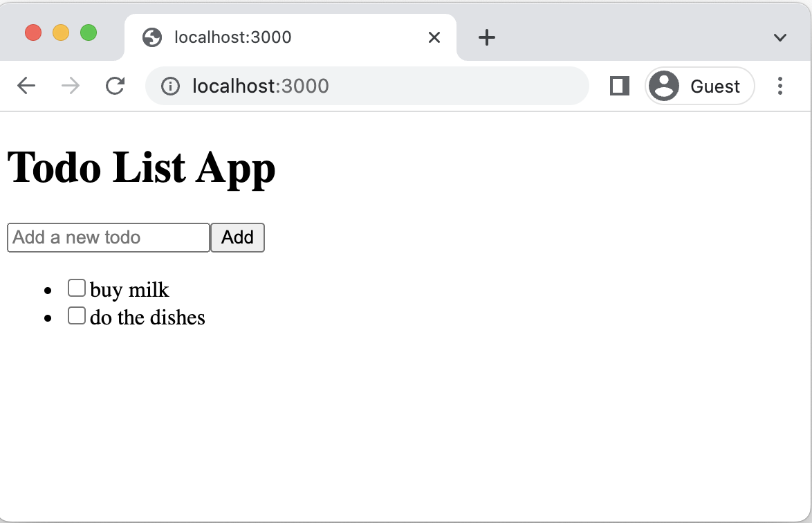Image resolution: width=812 pixels, height=523 pixels.
Task: View site information icon in address bar
Action: (x=170, y=86)
